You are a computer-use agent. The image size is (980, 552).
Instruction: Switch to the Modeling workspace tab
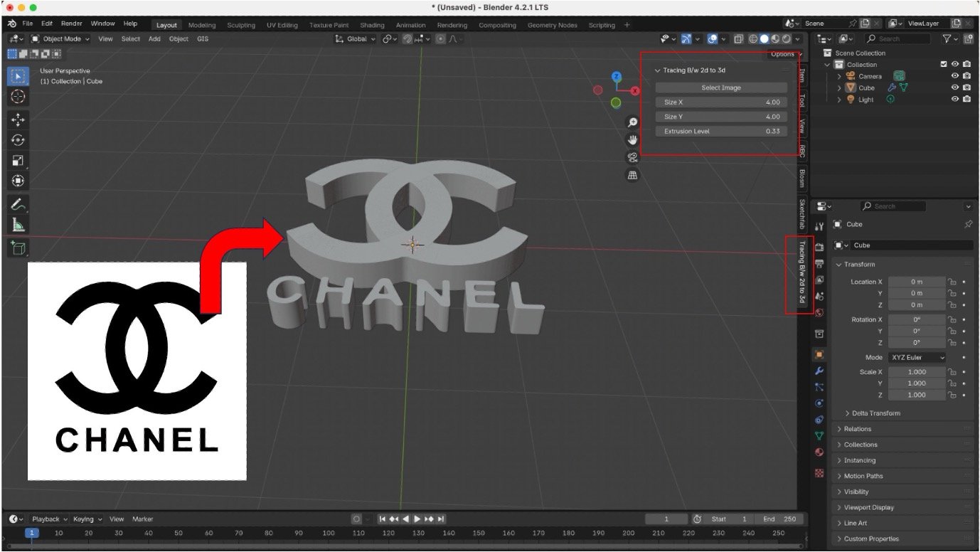pyautogui.click(x=202, y=25)
